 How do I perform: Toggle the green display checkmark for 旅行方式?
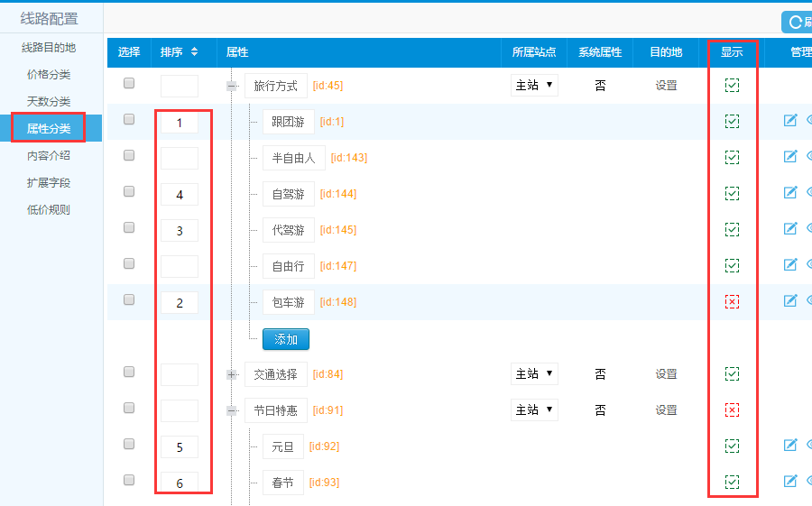pyautogui.click(x=732, y=86)
